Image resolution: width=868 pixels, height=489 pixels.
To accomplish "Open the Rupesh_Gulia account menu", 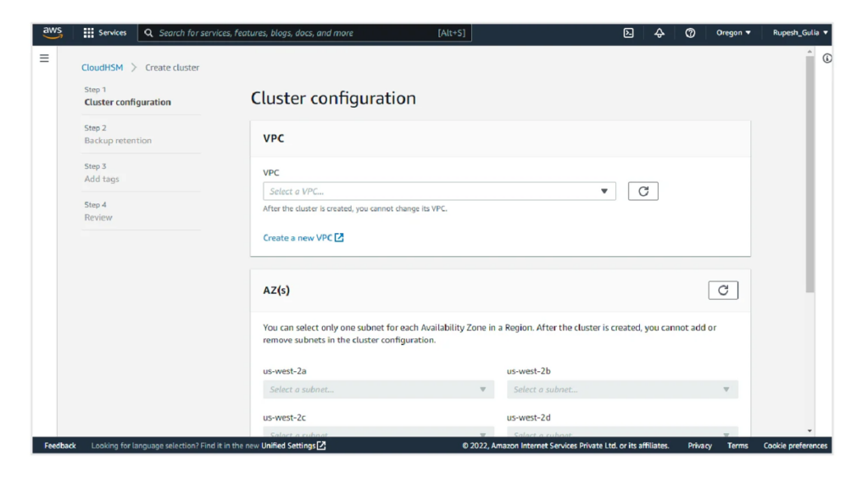I will tap(797, 32).
